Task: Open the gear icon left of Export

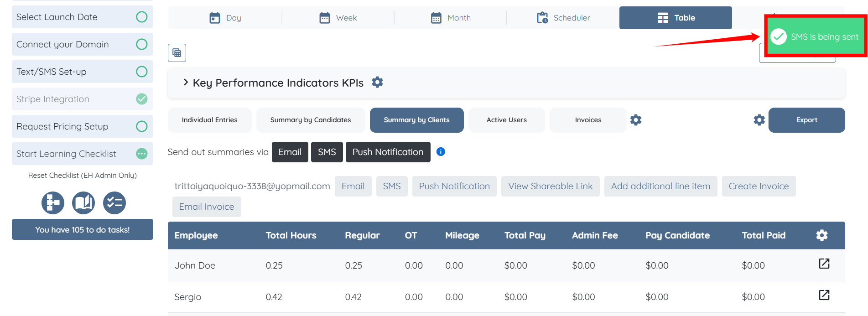Action: 759,120
